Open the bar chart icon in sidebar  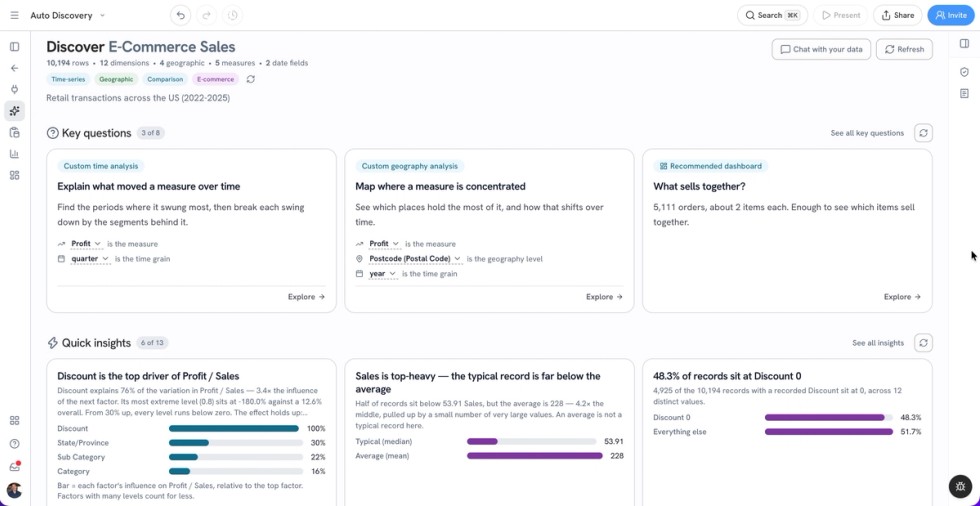[x=14, y=154]
